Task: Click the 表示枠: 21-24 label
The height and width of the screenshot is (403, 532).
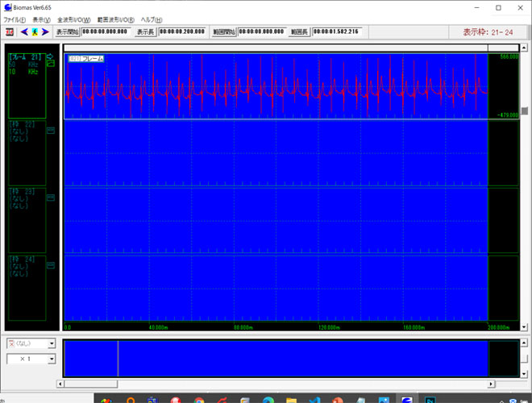Action: coord(488,32)
